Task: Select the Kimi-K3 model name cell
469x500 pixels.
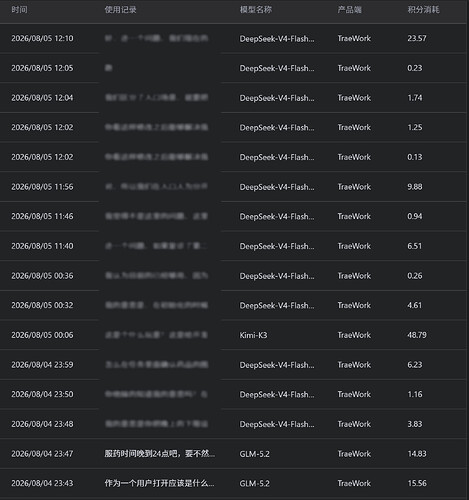Action: [253, 335]
